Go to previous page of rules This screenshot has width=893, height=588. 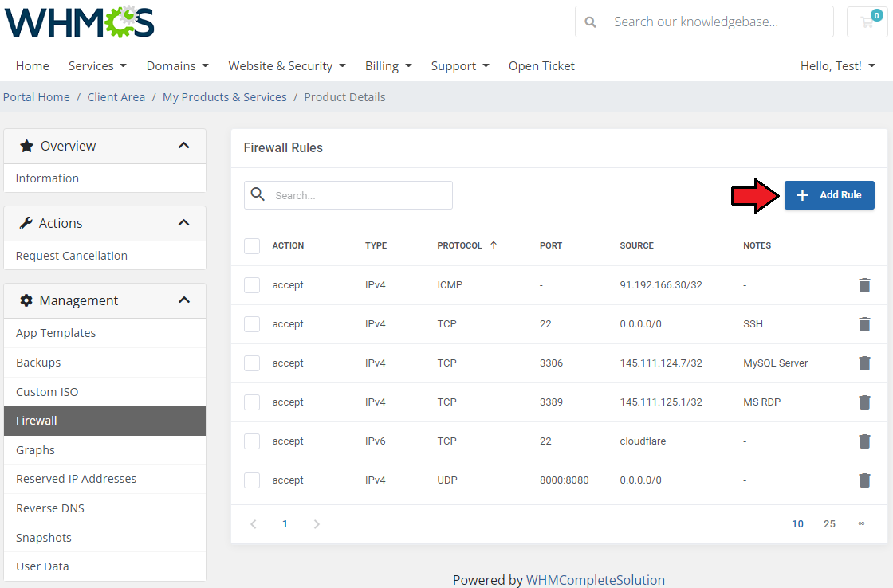click(x=254, y=524)
